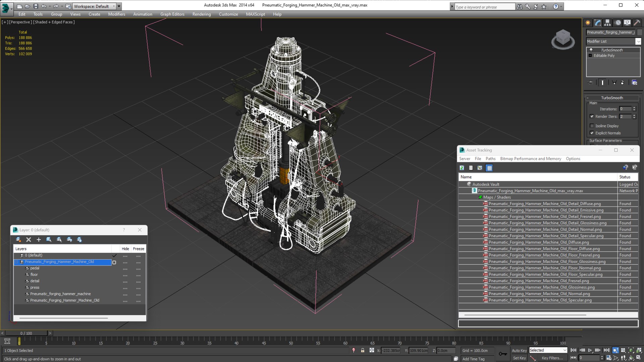Click the Auto Key button
This screenshot has width=644, height=362.
tap(519, 350)
